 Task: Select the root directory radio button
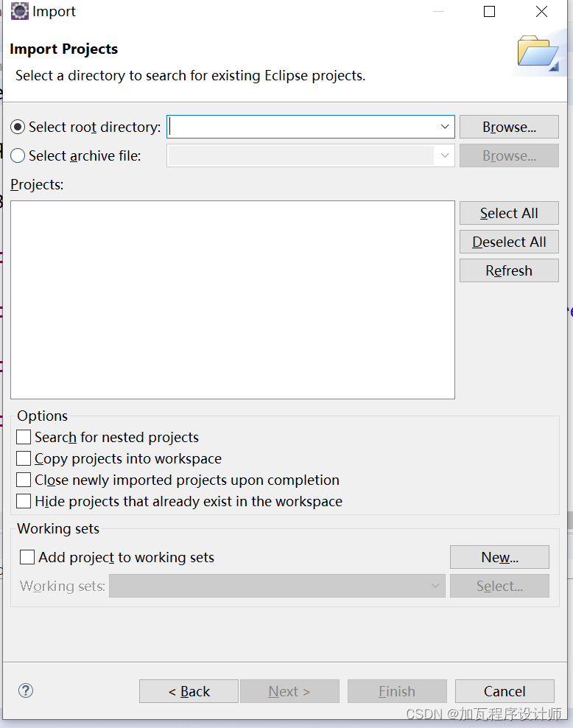coord(18,127)
